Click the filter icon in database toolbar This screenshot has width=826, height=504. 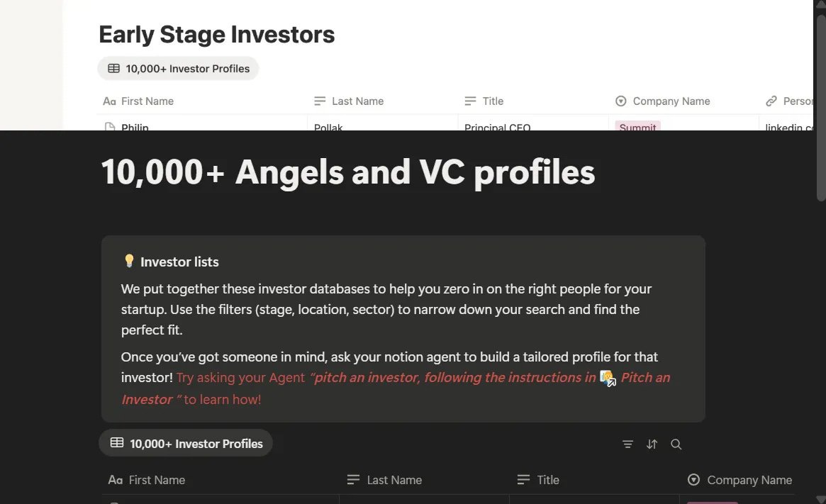tap(627, 444)
